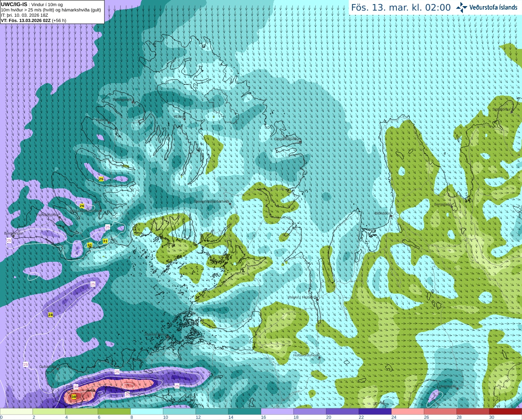522x420 pixels.
Task: Click the yellow 38 max gust marker
Action: click(74, 397)
